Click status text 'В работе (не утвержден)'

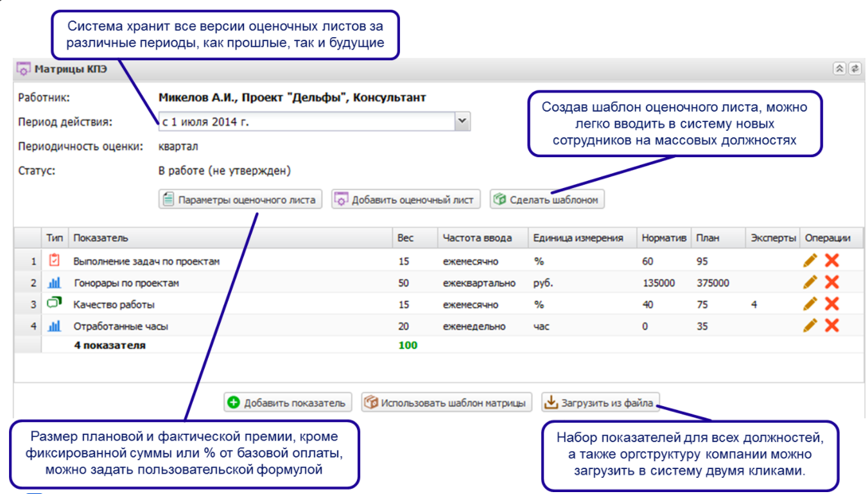pyautogui.click(x=225, y=171)
